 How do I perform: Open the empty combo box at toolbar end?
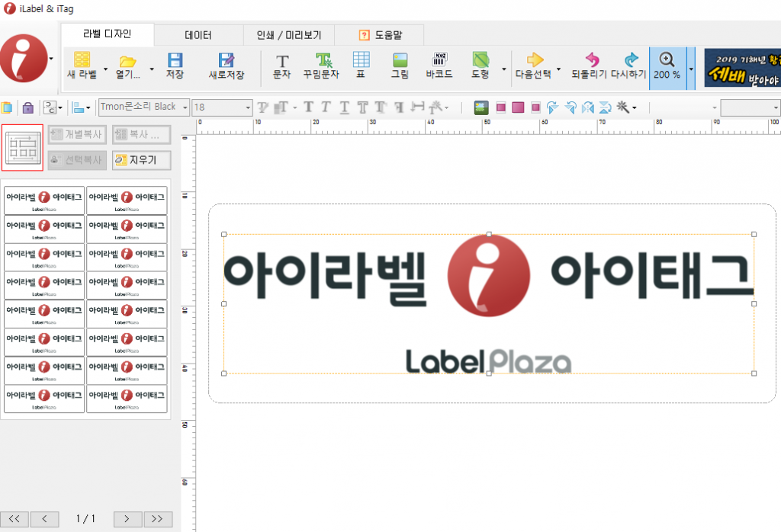(x=750, y=107)
